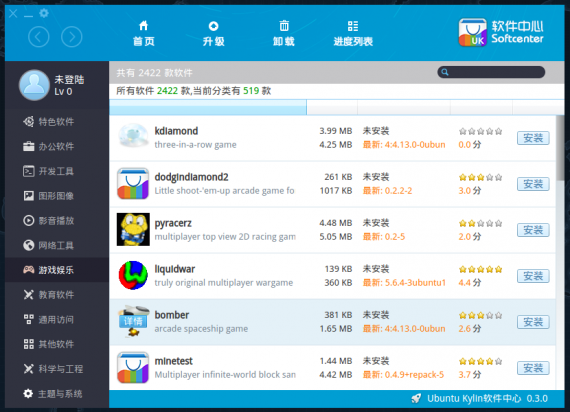Image resolution: width=570 pixels, height=412 pixels.
Task: Switch to the 升级 upgrade tab
Action: tap(213, 33)
